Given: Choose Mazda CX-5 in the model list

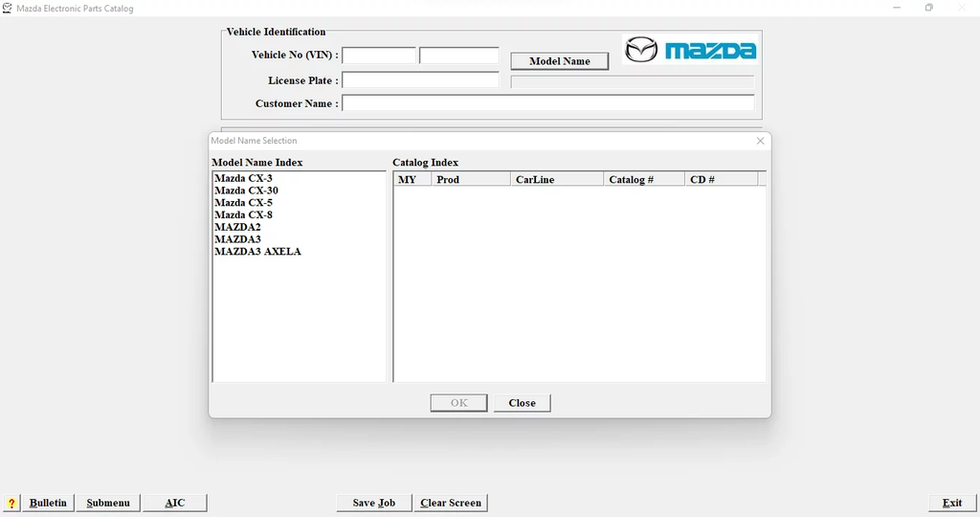Looking at the screenshot, I should point(243,203).
